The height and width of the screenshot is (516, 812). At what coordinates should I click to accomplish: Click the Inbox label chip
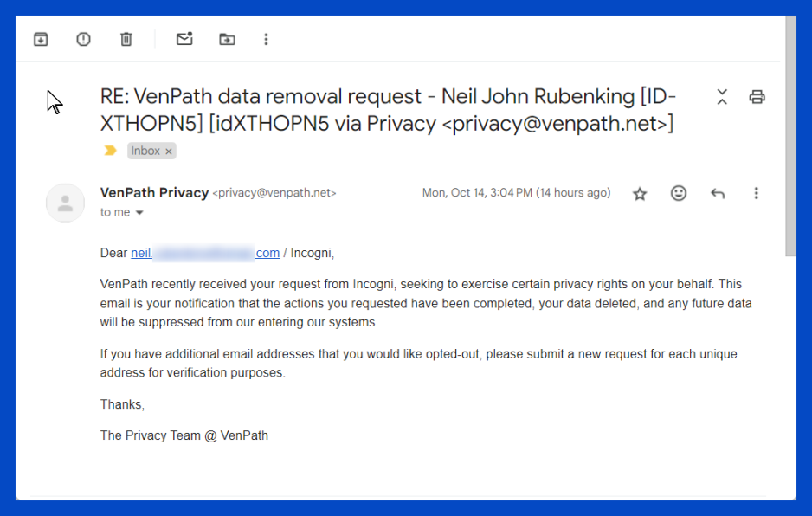pyautogui.click(x=145, y=151)
